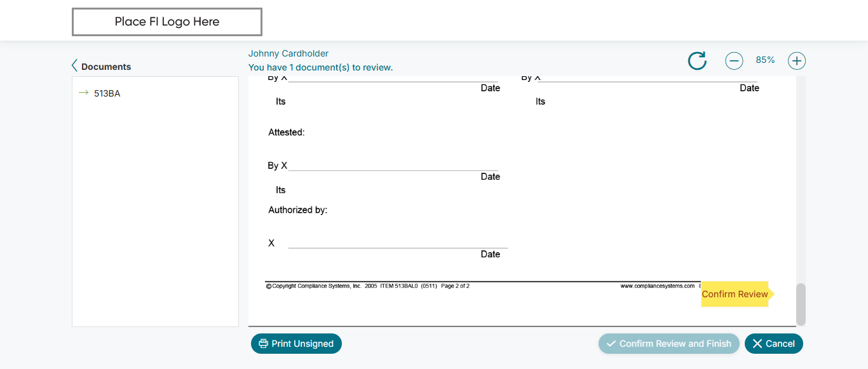Viewport: 868px width, 369px height.
Task: Click the 85% zoom level indicator
Action: pyautogui.click(x=765, y=60)
